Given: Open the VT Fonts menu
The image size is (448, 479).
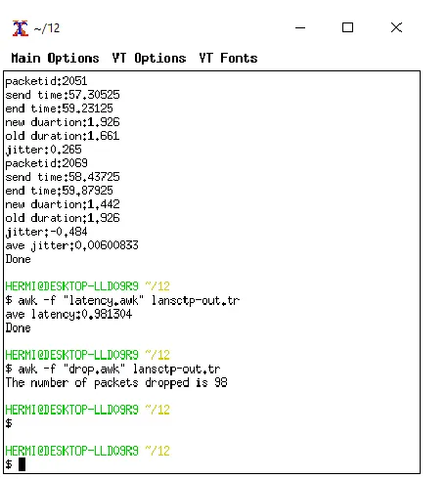Looking at the screenshot, I should pos(228,58).
